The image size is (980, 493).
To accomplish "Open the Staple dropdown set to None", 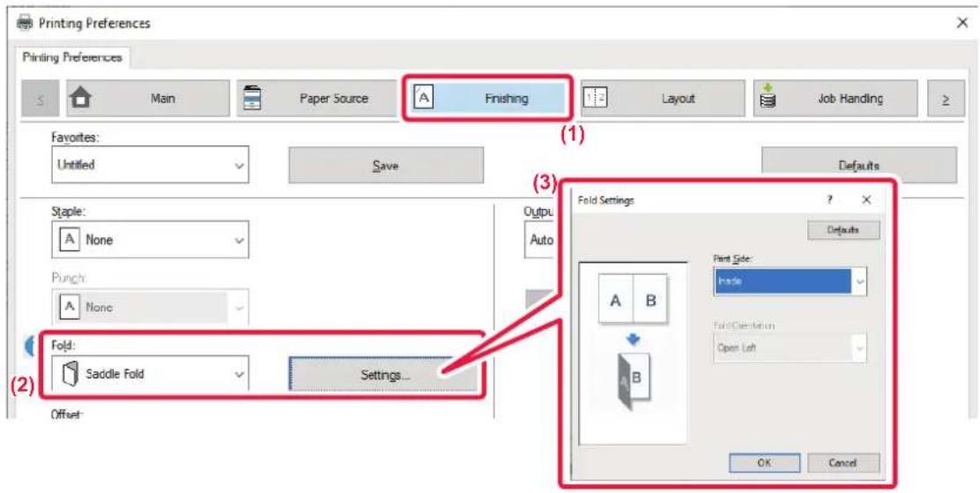I will [x=150, y=240].
